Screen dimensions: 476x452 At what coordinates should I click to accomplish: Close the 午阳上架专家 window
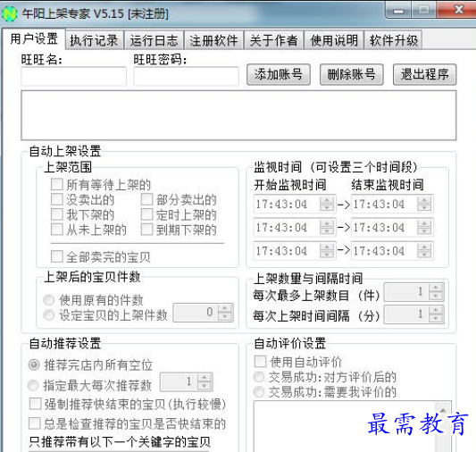457,10
